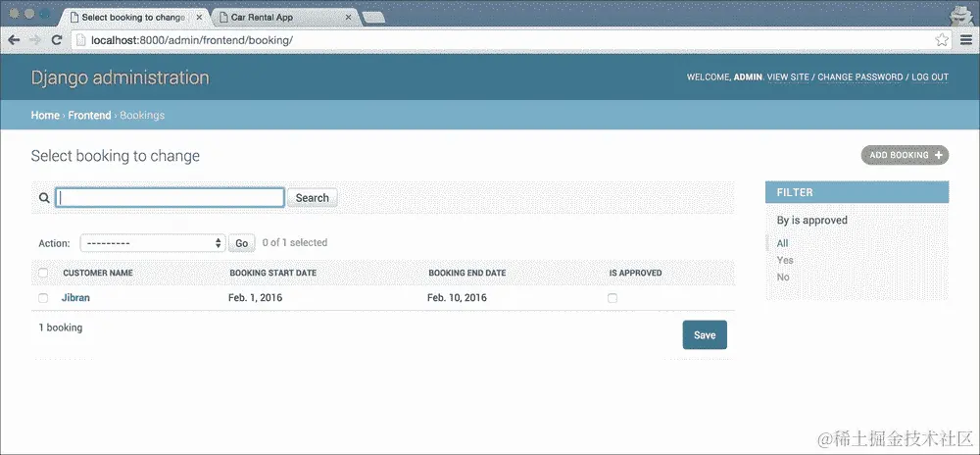Open the Action dropdown
This screenshot has width=980, height=455.
tap(153, 243)
